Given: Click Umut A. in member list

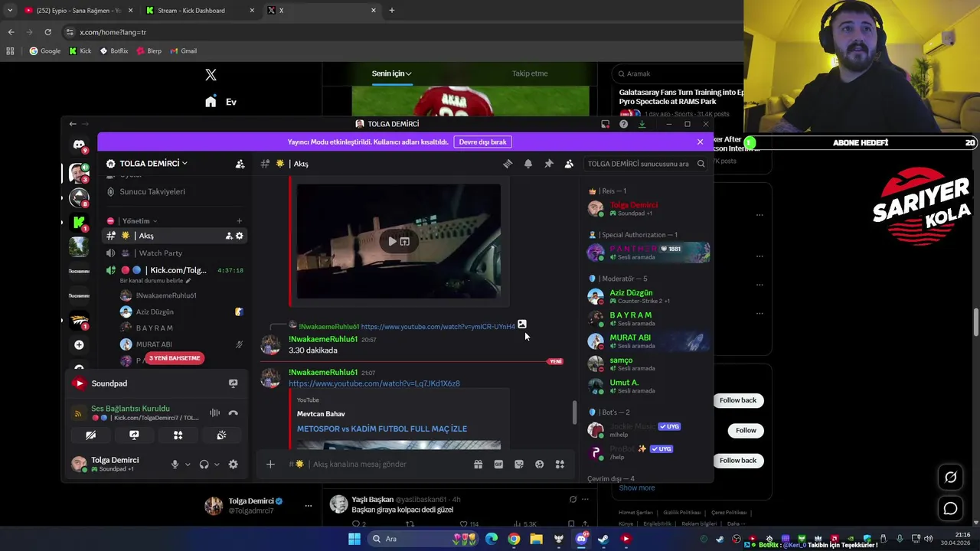Looking at the screenshot, I should [648, 386].
